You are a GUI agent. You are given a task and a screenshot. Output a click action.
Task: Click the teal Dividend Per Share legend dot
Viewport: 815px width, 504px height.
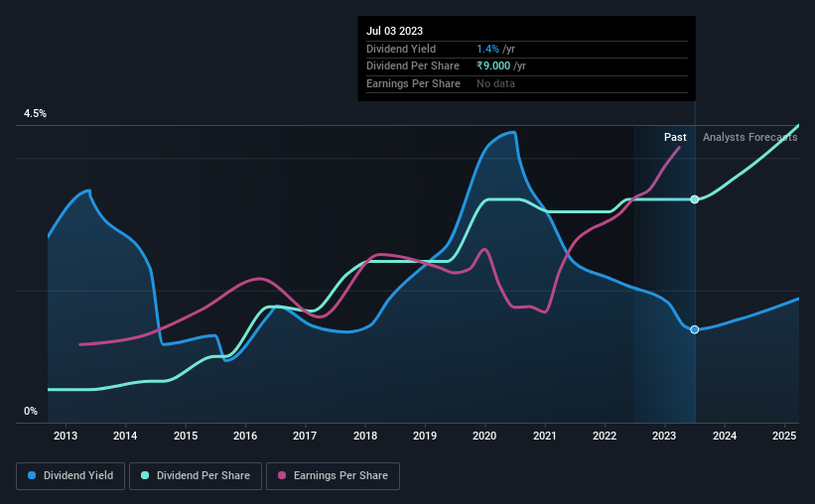click(145, 475)
